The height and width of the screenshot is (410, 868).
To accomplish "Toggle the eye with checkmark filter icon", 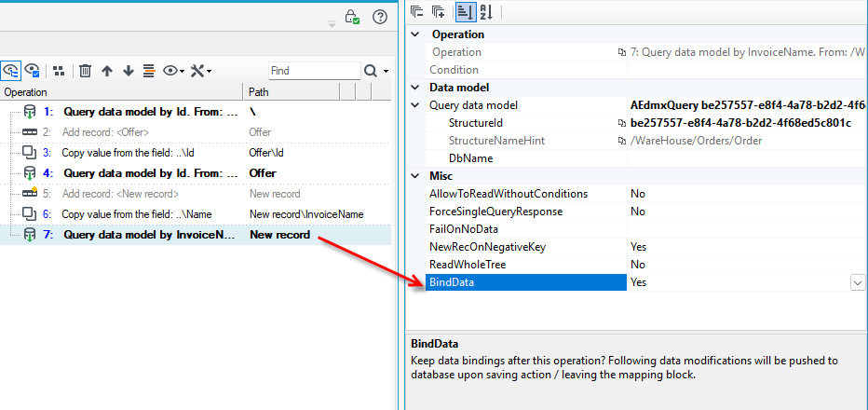I will point(32,71).
